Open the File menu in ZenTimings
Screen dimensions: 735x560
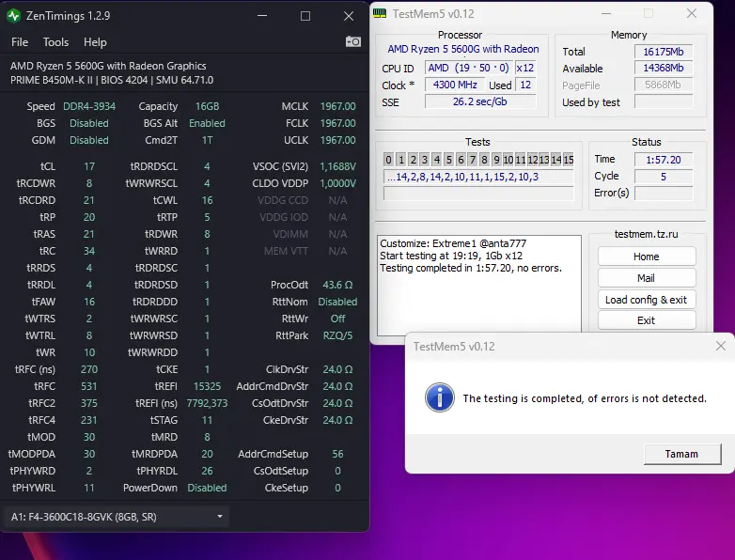tap(20, 42)
